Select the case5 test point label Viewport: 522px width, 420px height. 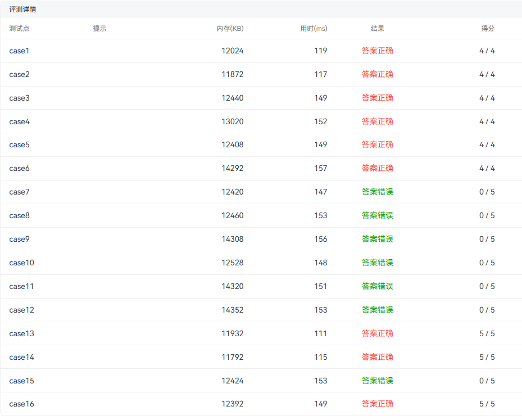pyautogui.click(x=19, y=144)
